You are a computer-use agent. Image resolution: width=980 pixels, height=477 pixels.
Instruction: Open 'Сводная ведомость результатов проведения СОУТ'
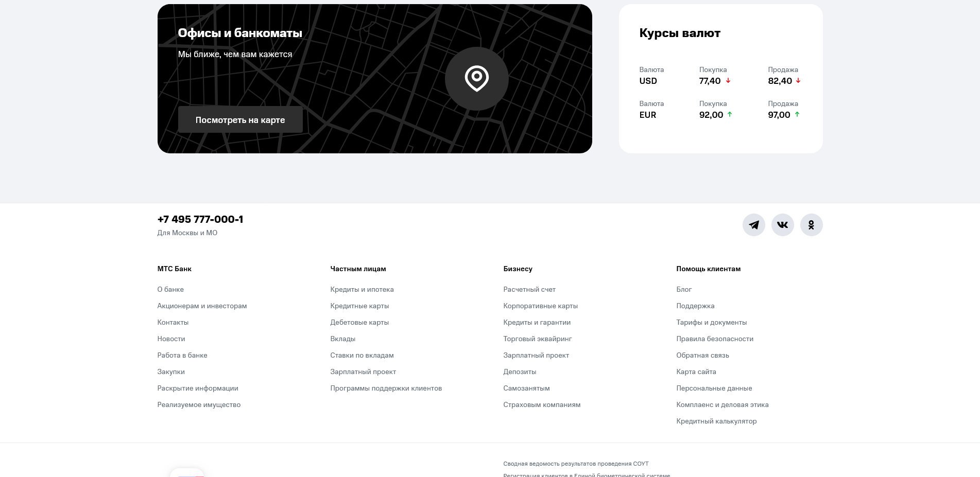click(576, 464)
